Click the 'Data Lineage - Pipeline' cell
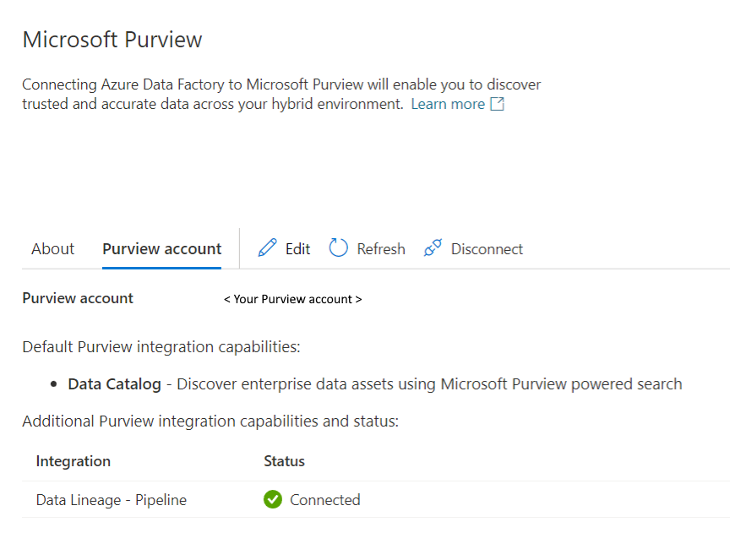 (x=112, y=500)
